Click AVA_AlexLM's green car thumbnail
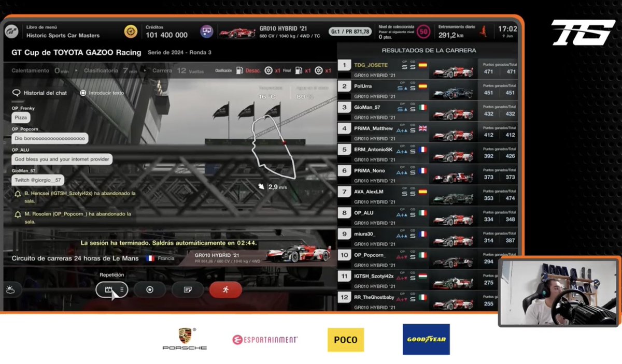 pyautogui.click(x=453, y=198)
